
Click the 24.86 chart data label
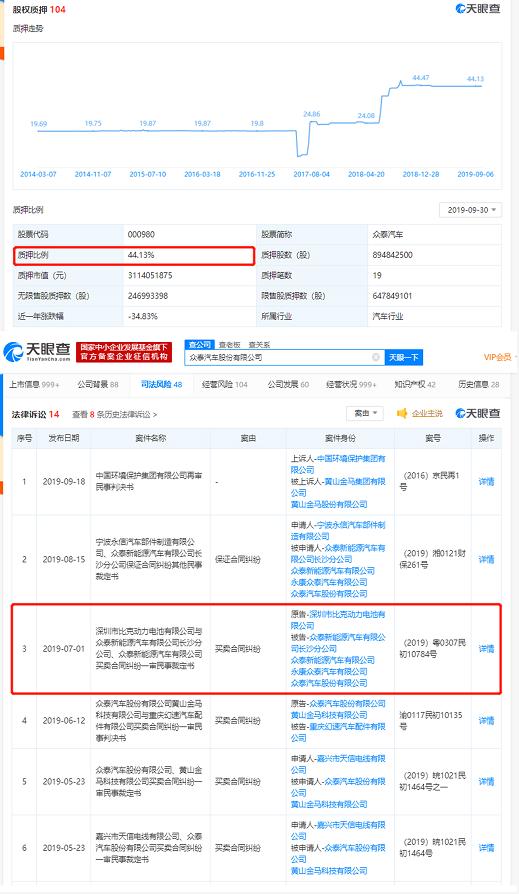click(311, 114)
